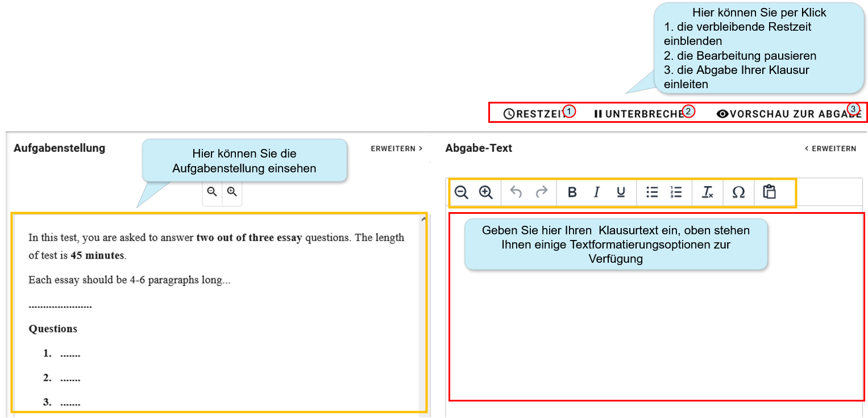868x418 pixels.
Task: Expand the Abgabe-Text panel via ERWEITERN
Action: click(830, 148)
